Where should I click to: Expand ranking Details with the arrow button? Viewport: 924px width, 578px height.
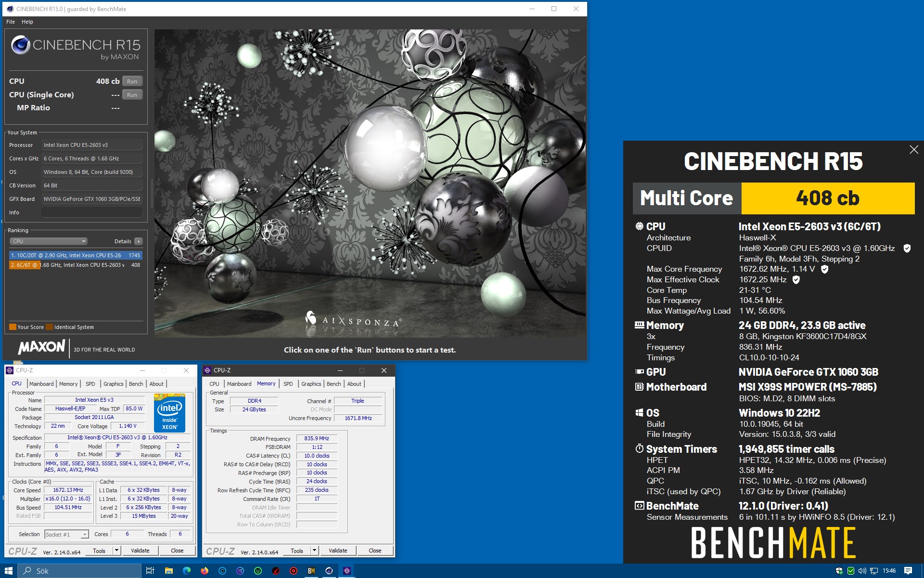(139, 241)
